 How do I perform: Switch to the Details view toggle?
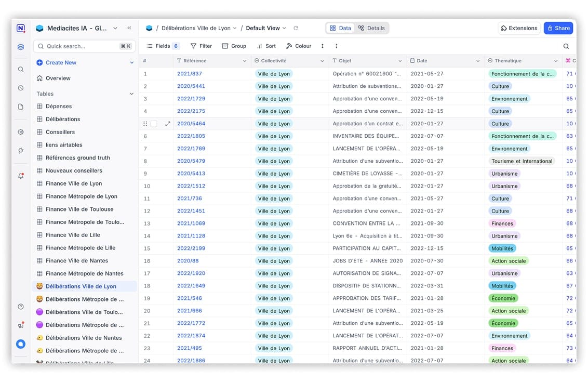point(371,28)
